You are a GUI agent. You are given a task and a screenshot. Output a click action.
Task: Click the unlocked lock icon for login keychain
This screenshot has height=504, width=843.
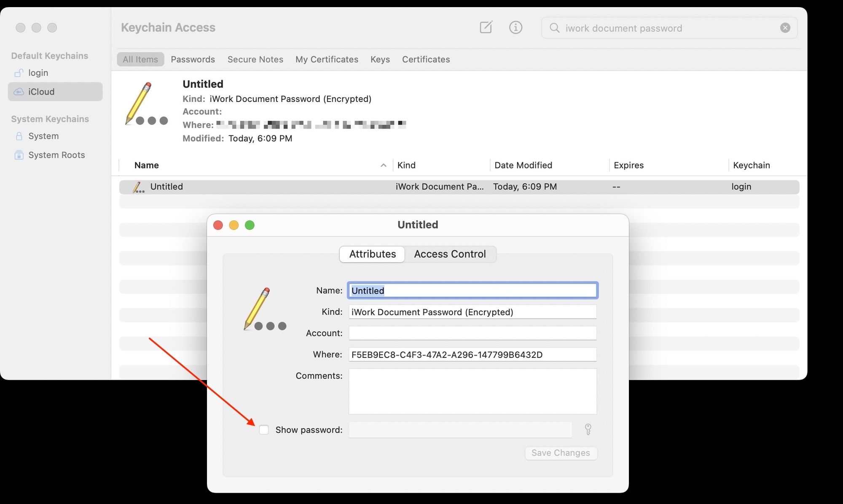[19, 72]
